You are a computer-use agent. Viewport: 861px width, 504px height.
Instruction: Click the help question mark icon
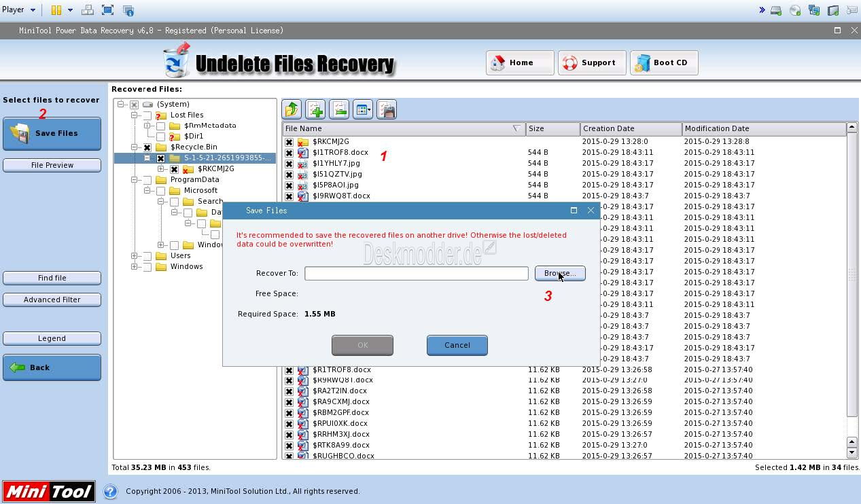point(110,491)
